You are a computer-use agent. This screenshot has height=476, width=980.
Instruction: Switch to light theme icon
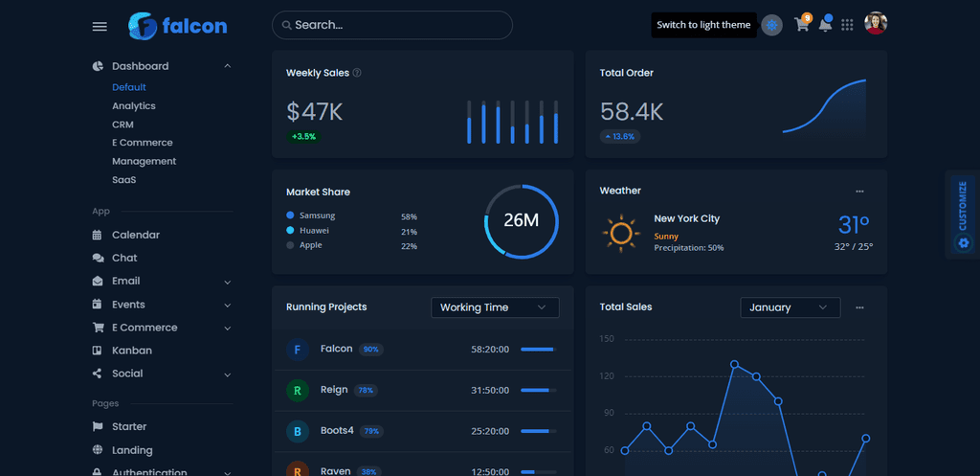[x=772, y=25]
